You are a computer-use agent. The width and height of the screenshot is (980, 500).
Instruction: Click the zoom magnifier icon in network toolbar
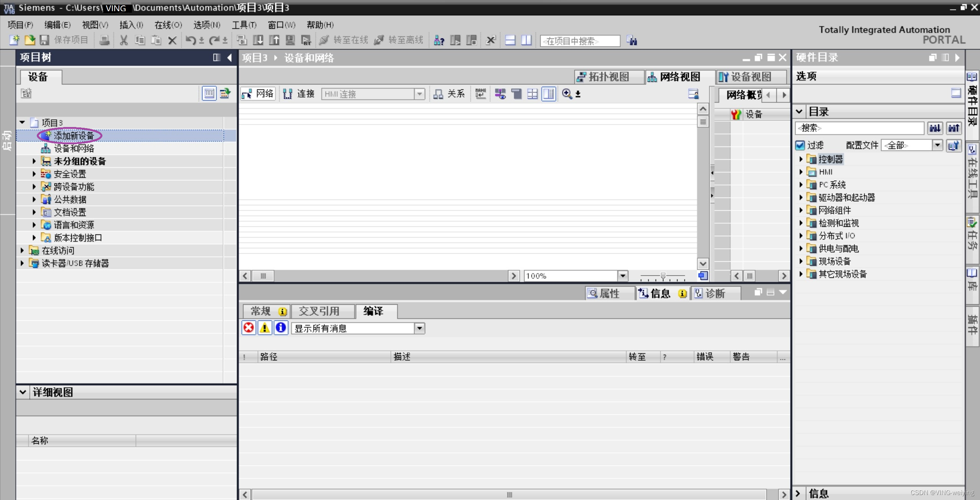point(567,94)
